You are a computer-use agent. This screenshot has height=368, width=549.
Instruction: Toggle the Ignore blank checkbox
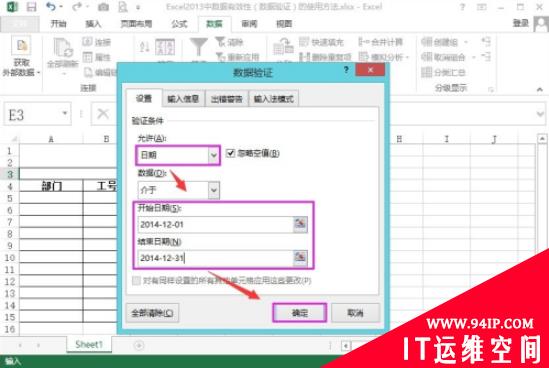pos(230,153)
